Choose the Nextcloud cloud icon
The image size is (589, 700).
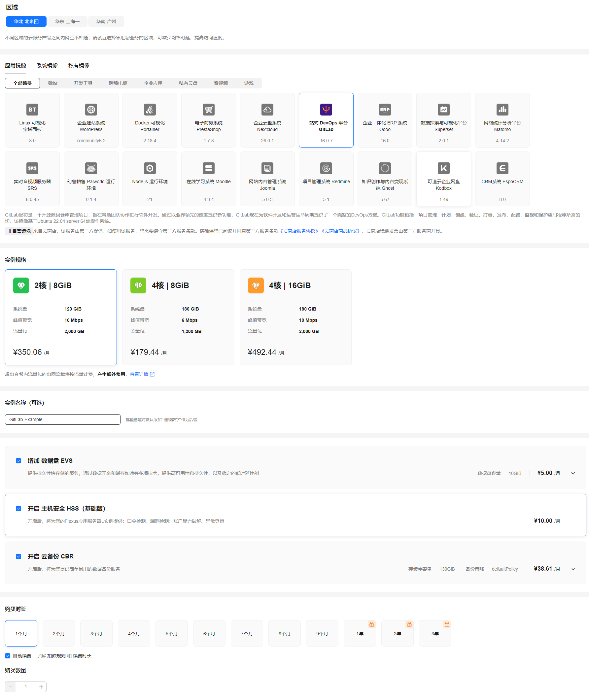(267, 110)
